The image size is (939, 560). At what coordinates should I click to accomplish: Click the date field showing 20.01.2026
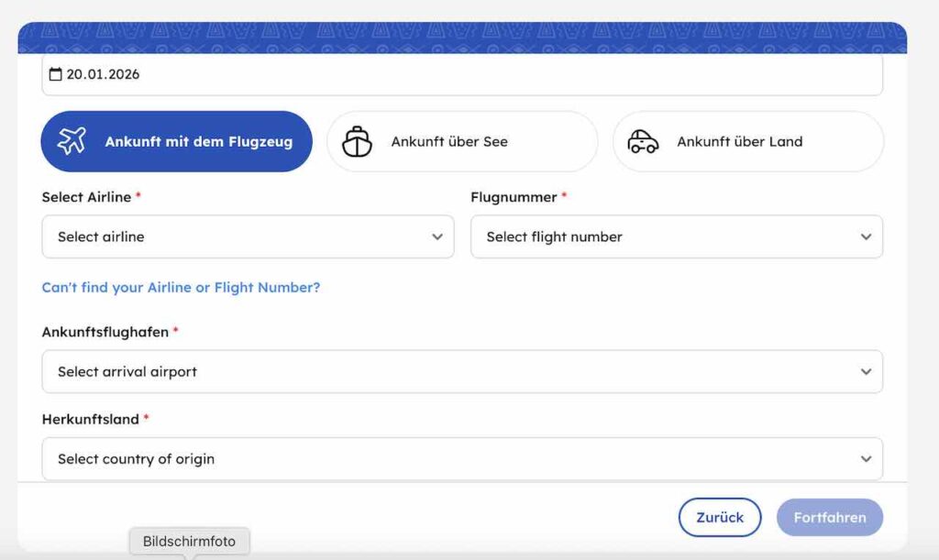tap(462, 74)
